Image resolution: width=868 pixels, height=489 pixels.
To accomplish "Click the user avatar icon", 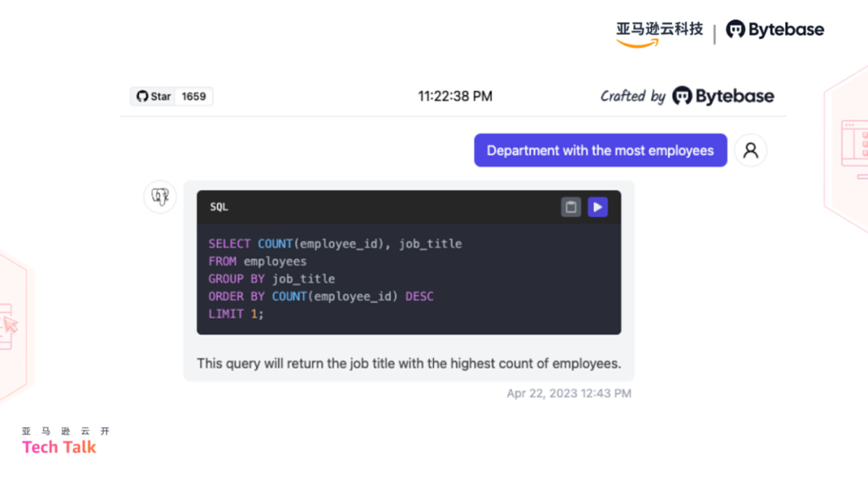I will coord(751,150).
